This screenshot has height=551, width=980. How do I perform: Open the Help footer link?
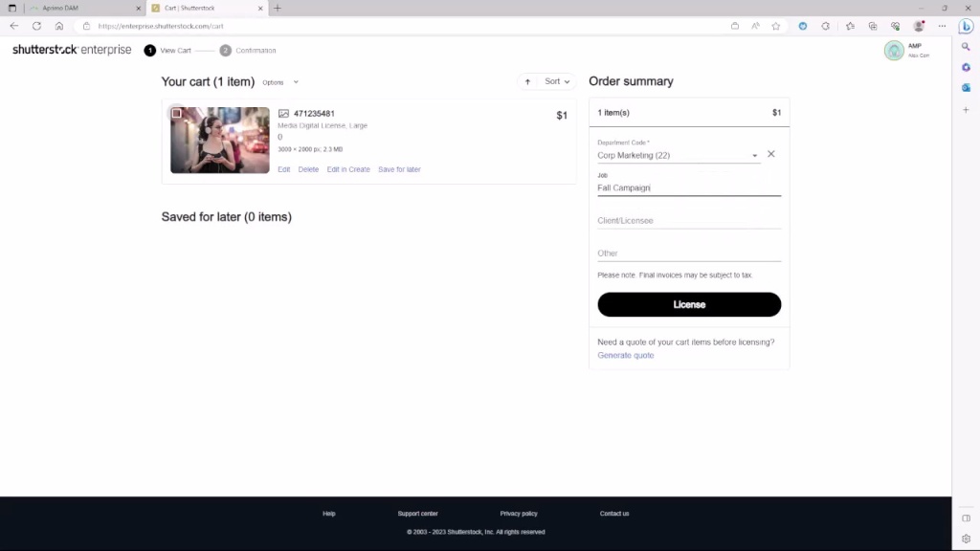click(x=329, y=514)
